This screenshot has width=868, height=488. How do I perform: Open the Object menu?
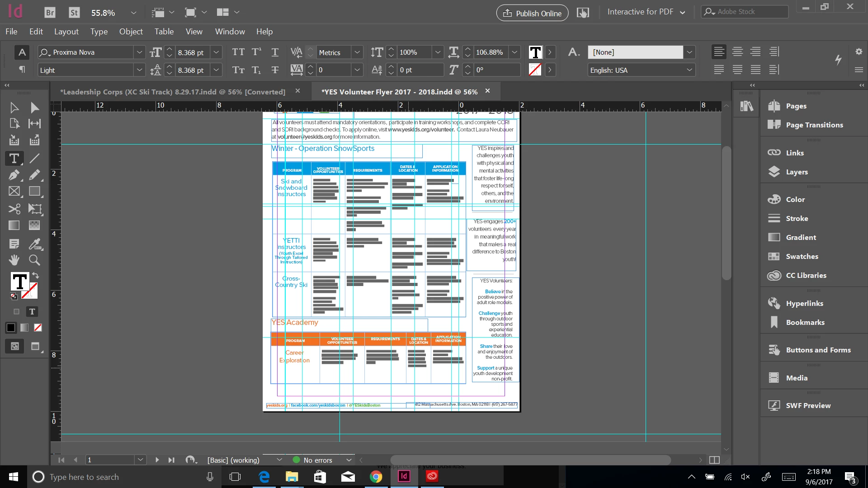[131, 32]
